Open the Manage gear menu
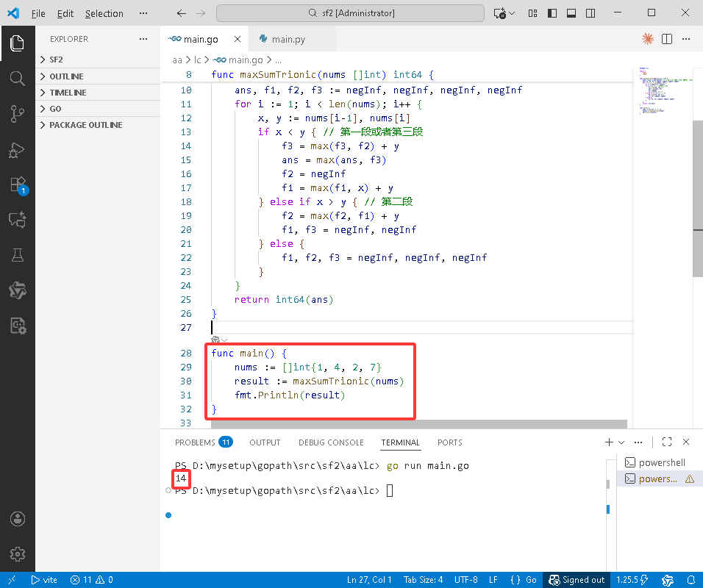703x588 pixels. (x=17, y=554)
